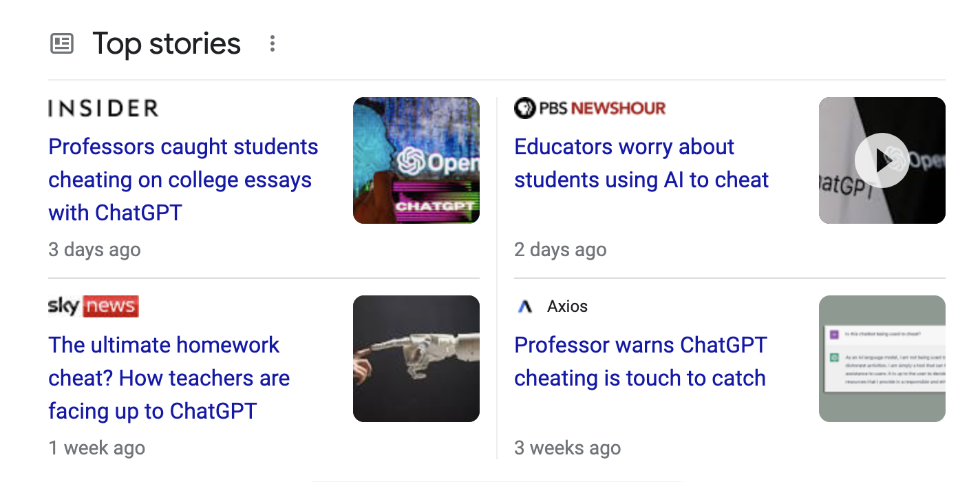Screen dimensions: 980x482
Task: Click the Sky News logo
Action: pyautogui.click(x=94, y=306)
